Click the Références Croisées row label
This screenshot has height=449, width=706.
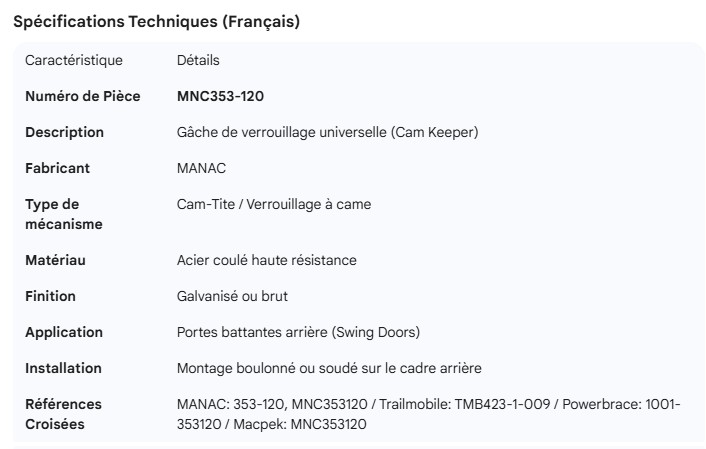(x=63, y=414)
